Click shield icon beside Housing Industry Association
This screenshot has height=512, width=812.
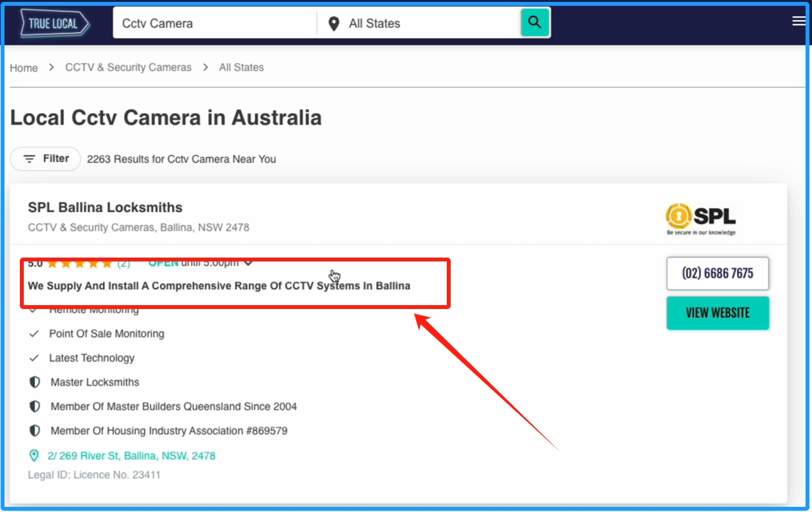35,430
